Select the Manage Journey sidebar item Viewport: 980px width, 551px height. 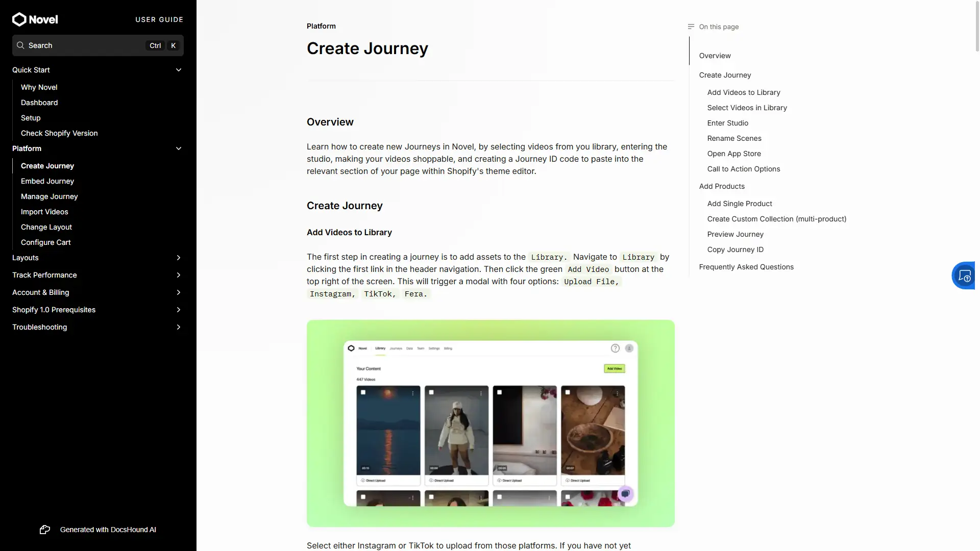49,196
